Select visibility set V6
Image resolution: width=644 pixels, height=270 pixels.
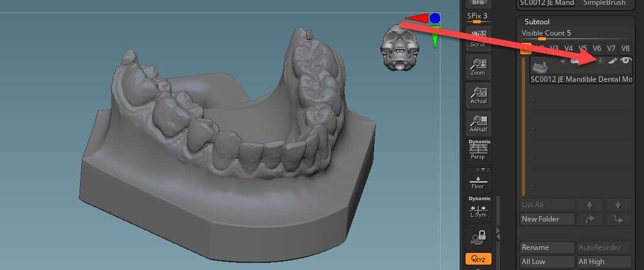[597, 49]
